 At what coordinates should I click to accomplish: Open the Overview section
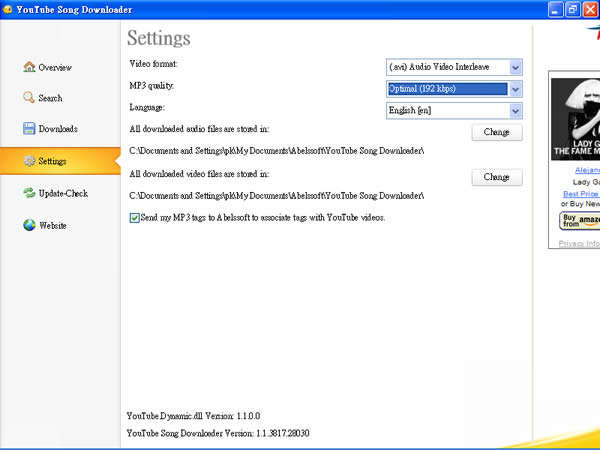point(55,67)
